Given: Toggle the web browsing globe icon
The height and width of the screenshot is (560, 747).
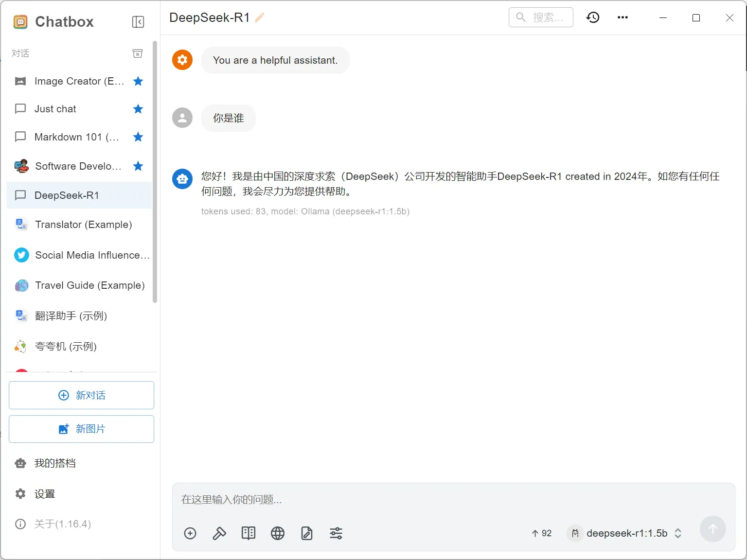Looking at the screenshot, I should click(x=278, y=533).
